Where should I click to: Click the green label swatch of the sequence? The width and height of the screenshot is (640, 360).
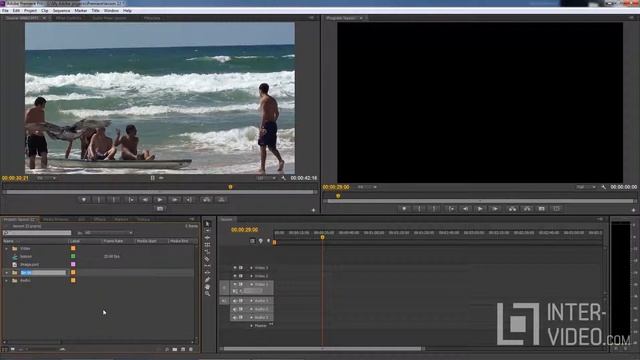73,256
